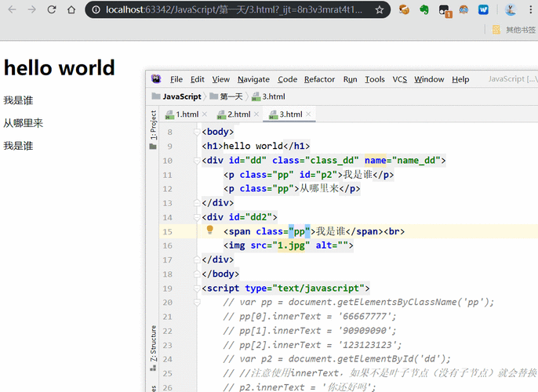Click the id="p2" attribute on line 11

(318, 175)
